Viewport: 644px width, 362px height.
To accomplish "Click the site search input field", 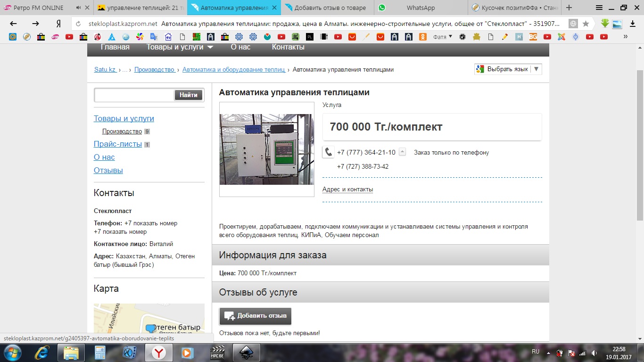I will (135, 95).
